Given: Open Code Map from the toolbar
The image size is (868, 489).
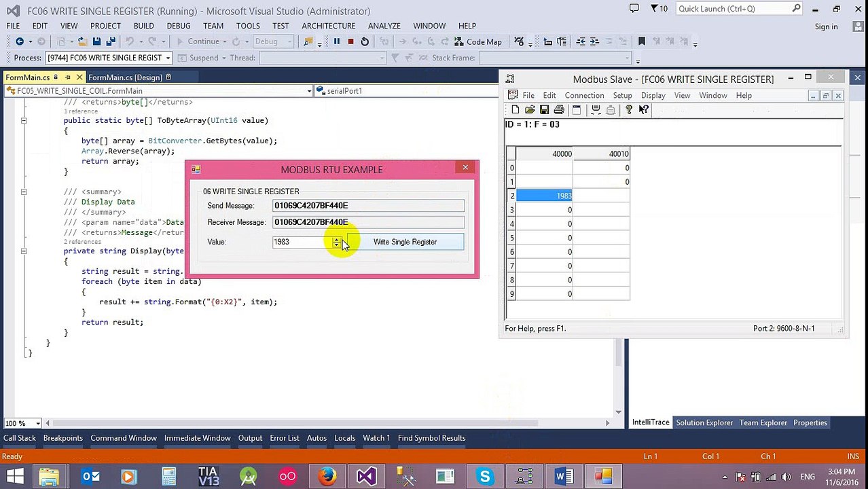Looking at the screenshot, I should pos(477,41).
